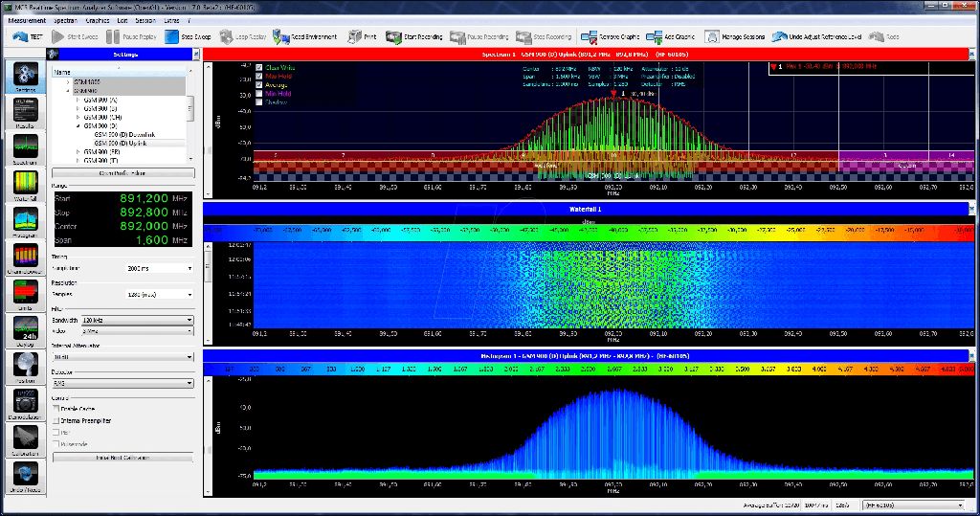Enable the Internal Preamplifier checkbox
This screenshot has height=516, width=980.
pyautogui.click(x=57, y=420)
